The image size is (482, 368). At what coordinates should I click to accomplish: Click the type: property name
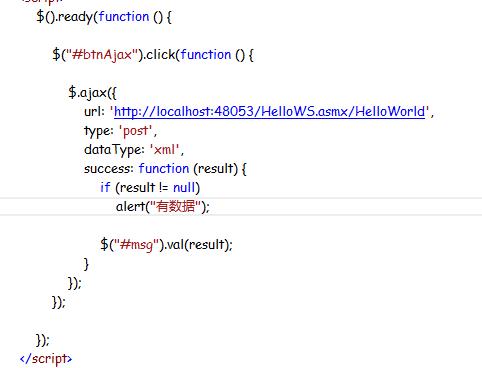pos(99,131)
